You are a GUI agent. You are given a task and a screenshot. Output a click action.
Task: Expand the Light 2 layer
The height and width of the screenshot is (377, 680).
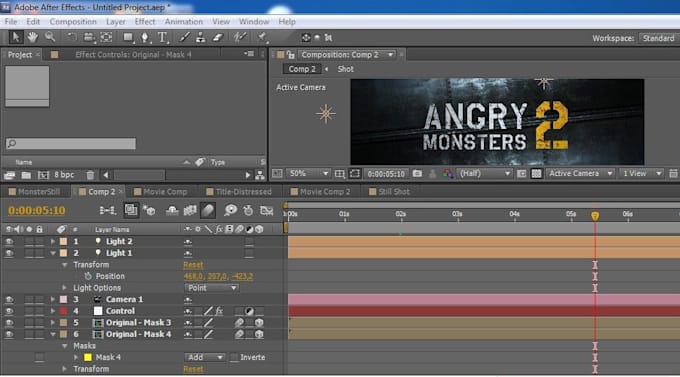pyautogui.click(x=53, y=242)
